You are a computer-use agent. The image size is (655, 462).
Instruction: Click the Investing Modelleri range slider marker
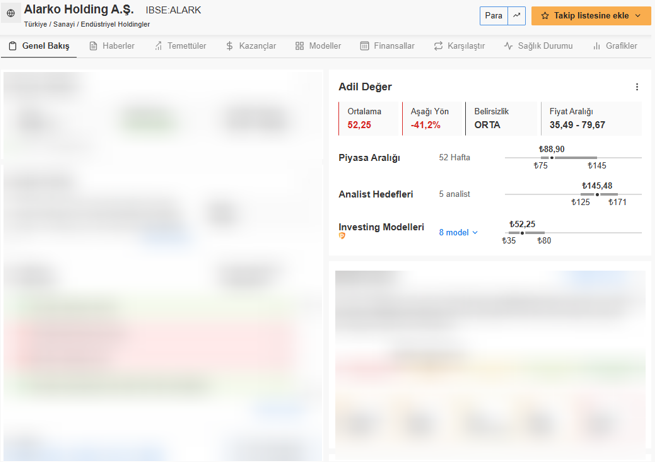[522, 233]
